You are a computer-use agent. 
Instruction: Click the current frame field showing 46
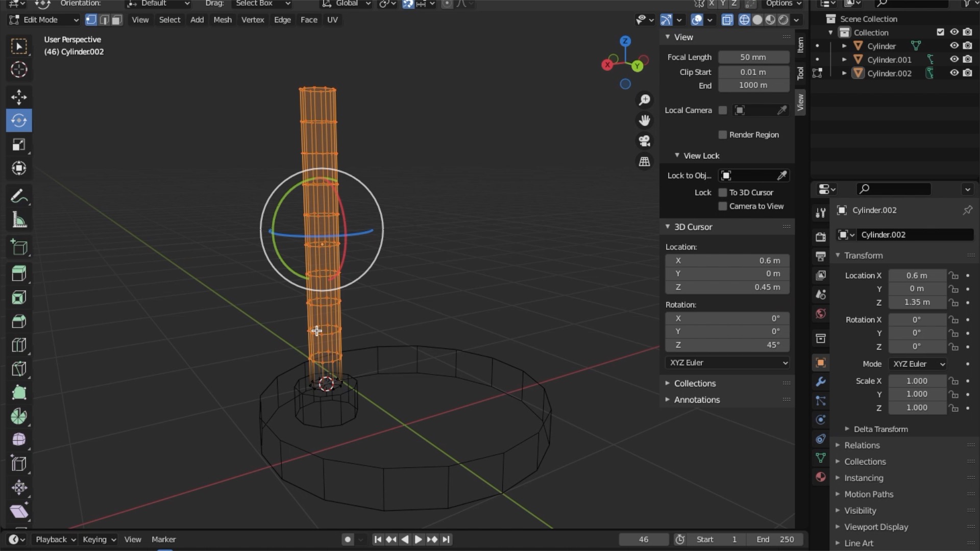tap(643, 539)
